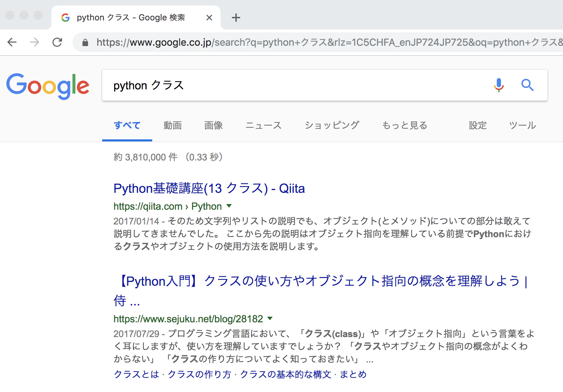This screenshot has height=392, width=563.
Task: Click the browser forward arrow
Action: tap(35, 43)
